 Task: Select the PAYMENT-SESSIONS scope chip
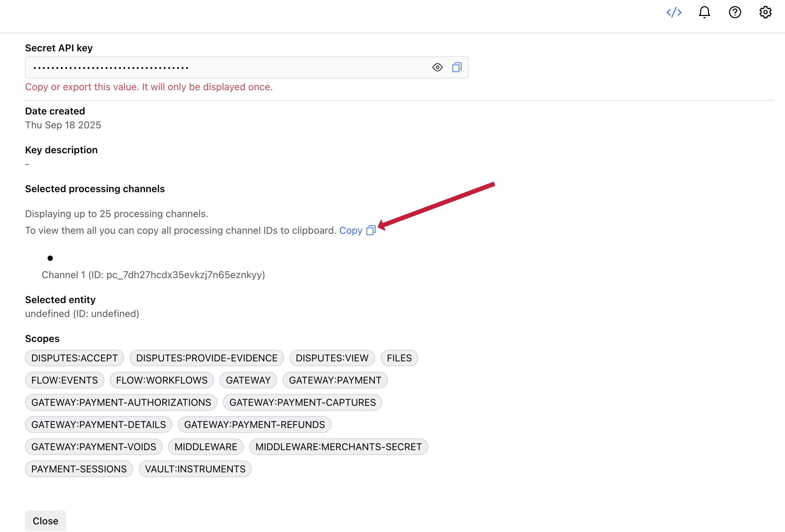point(79,469)
